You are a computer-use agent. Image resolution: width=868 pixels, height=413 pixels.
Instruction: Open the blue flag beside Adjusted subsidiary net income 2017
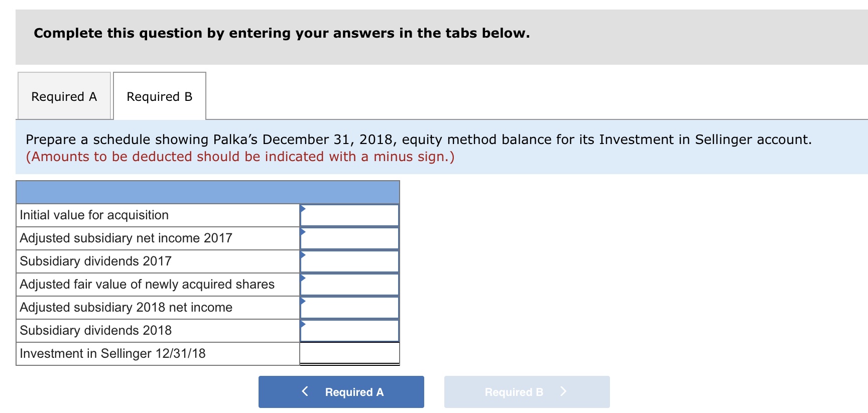tap(303, 233)
